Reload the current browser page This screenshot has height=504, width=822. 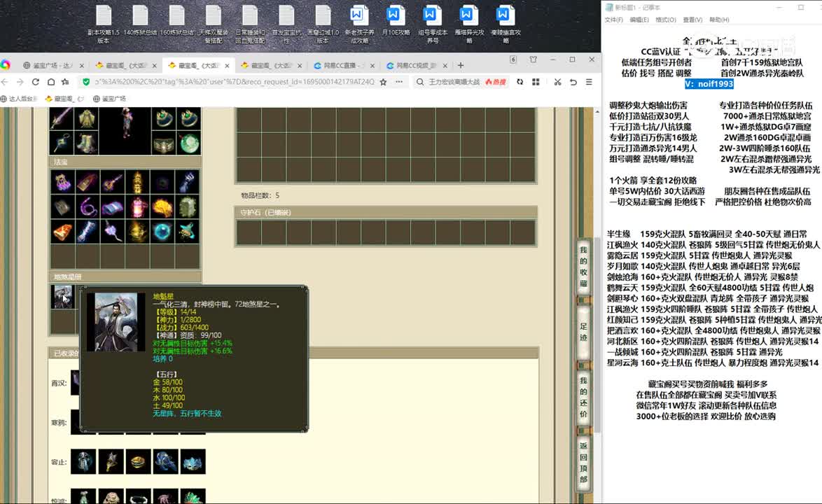(x=36, y=82)
